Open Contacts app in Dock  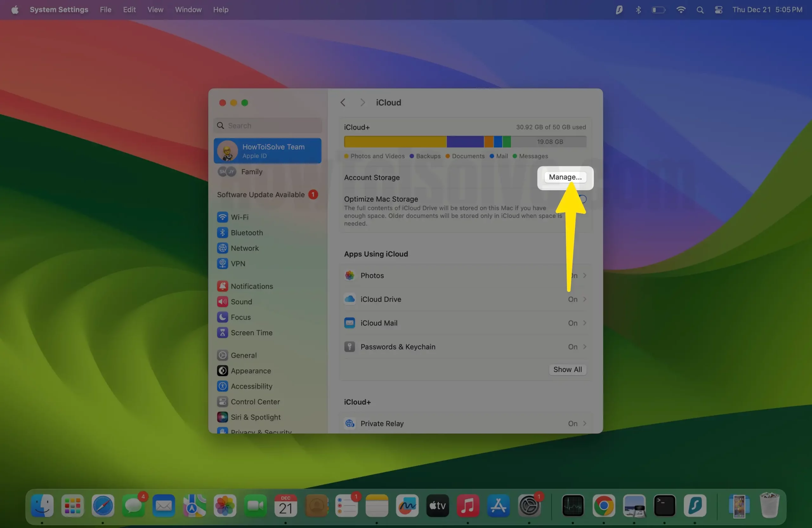[316, 505]
